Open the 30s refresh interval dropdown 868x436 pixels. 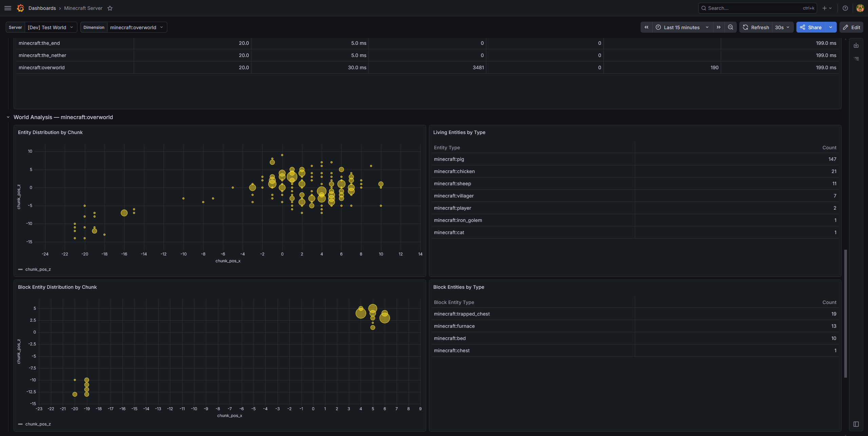pos(782,27)
